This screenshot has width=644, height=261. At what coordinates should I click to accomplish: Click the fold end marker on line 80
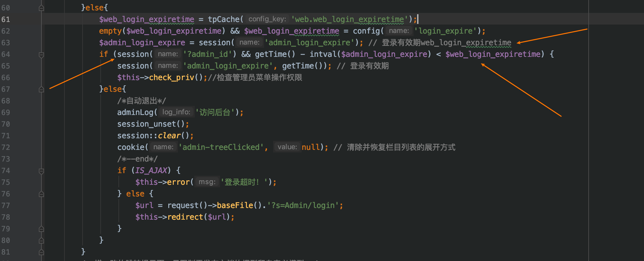pyautogui.click(x=41, y=241)
